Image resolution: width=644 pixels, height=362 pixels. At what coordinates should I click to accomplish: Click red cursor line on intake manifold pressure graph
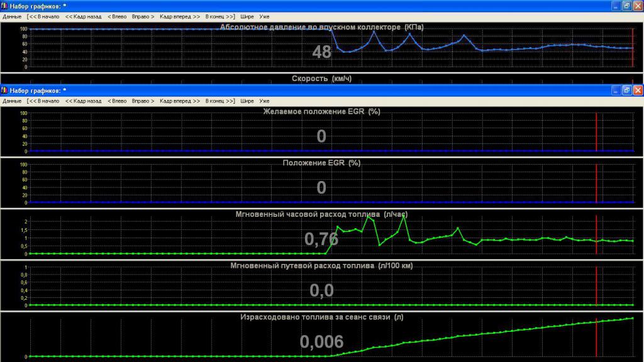(633, 47)
